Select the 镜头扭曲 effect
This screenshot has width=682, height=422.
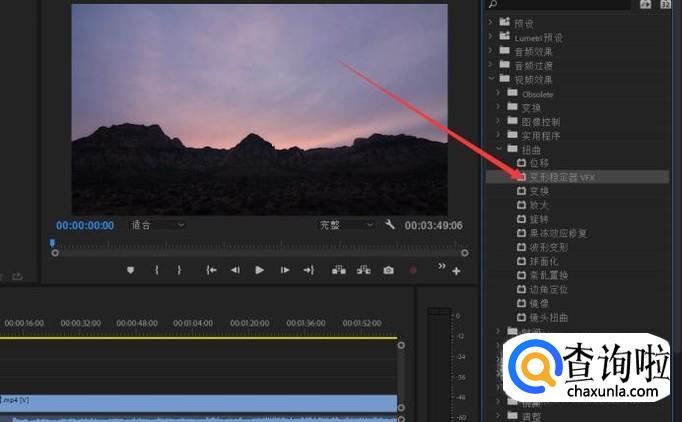(546, 317)
